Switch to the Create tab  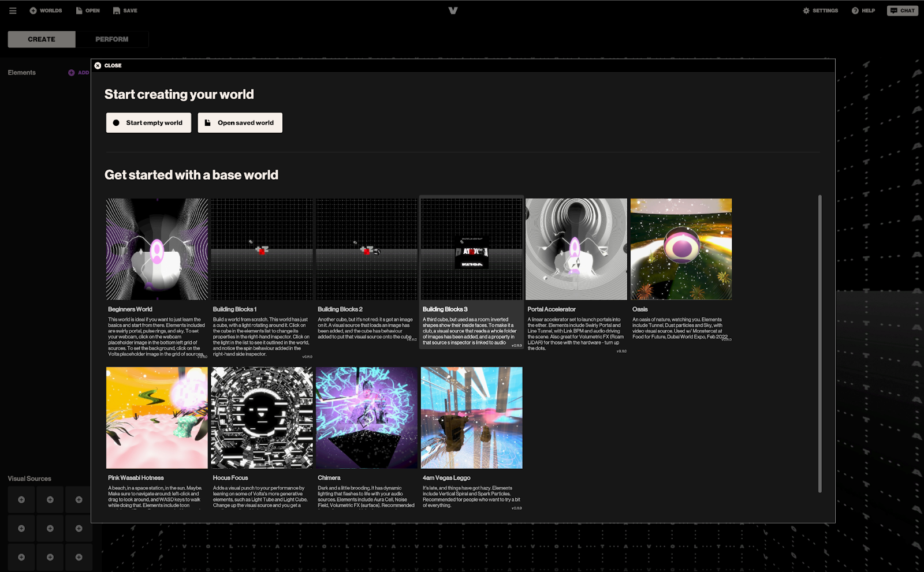pyautogui.click(x=42, y=39)
